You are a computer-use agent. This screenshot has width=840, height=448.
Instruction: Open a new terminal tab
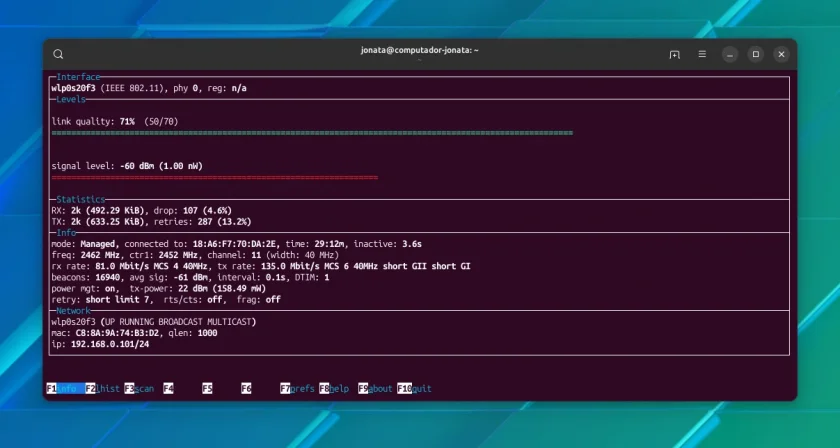674,54
